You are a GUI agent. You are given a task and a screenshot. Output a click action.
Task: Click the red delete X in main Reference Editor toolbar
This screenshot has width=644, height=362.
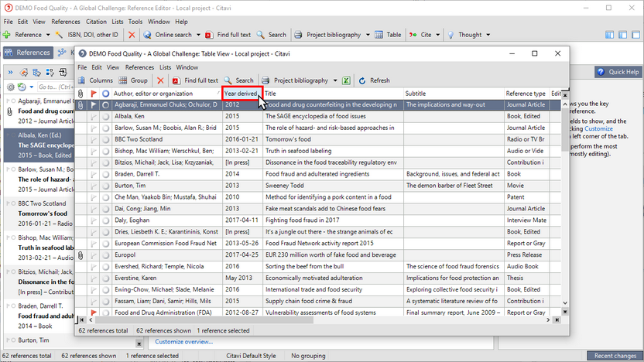(132, 35)
